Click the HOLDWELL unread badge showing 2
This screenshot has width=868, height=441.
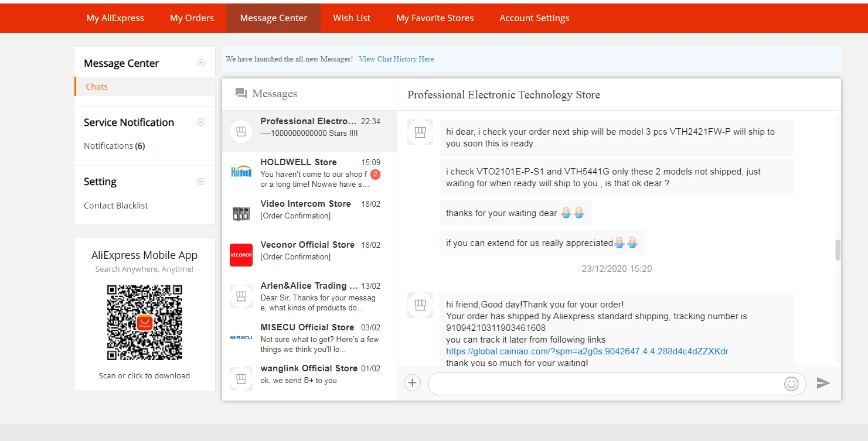tap(376, 175)
